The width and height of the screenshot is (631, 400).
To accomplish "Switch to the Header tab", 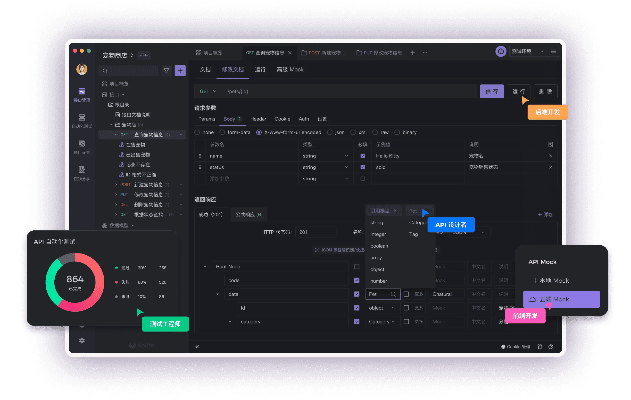I will 258,119.
